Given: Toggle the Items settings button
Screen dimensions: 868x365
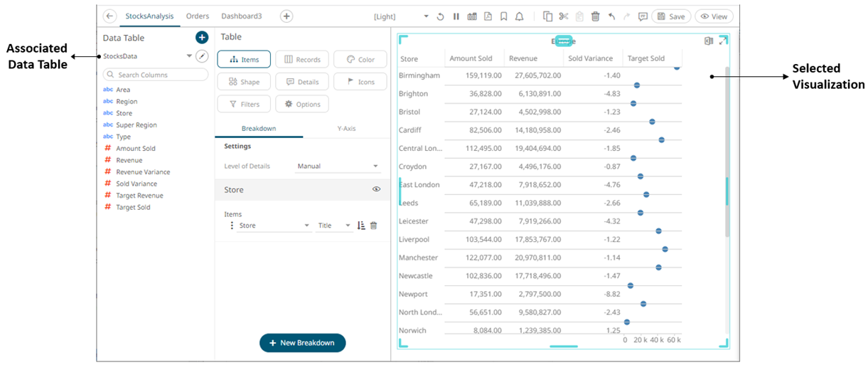Looking at the screenshot, I should click(x=244, y=60).
